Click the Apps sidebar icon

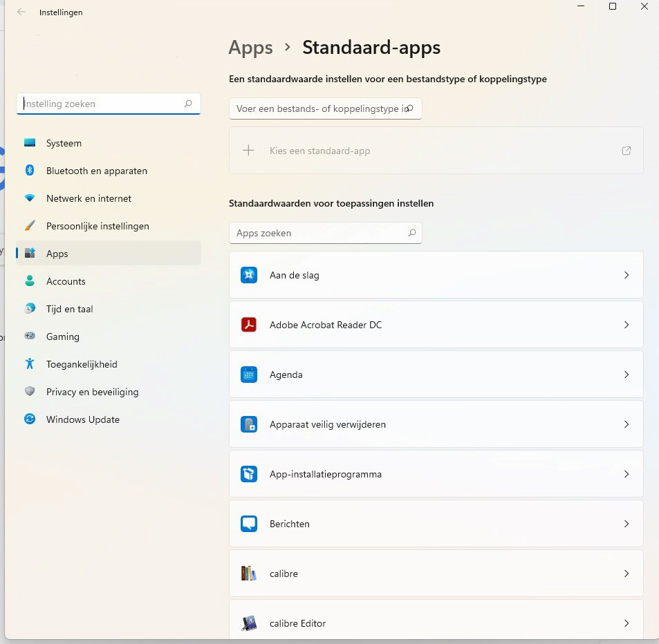(x=30, y=253)
